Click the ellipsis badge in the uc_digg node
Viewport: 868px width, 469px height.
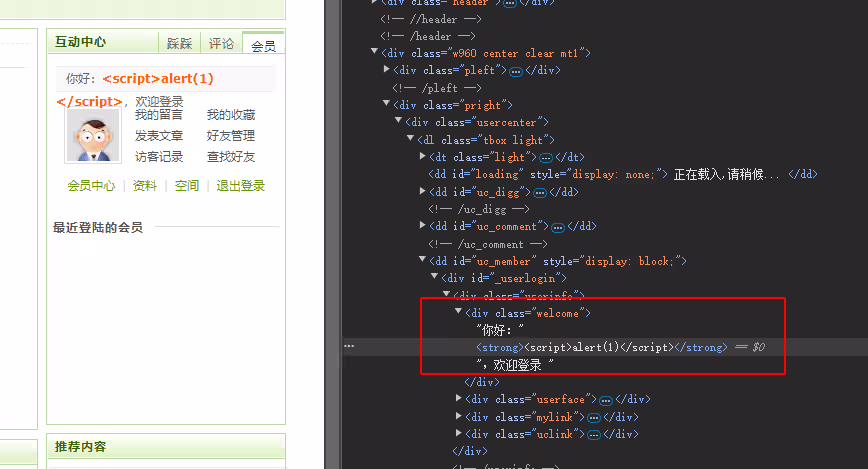click(541, 191)
